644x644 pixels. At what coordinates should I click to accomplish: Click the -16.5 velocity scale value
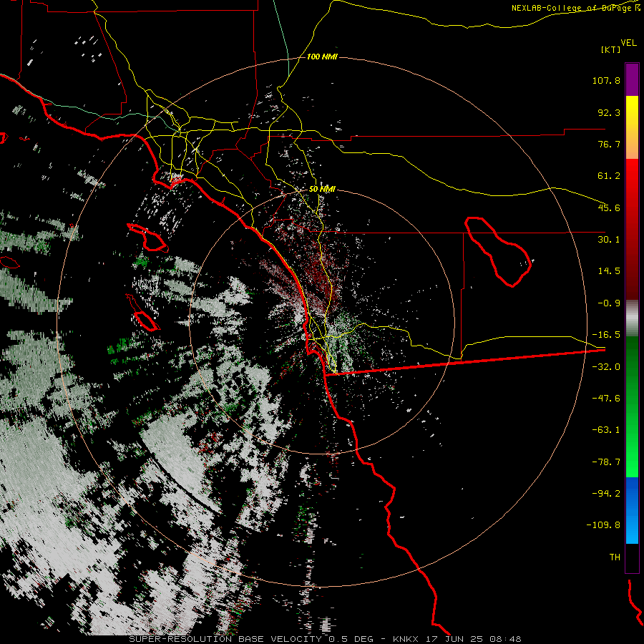click(606, 335)
